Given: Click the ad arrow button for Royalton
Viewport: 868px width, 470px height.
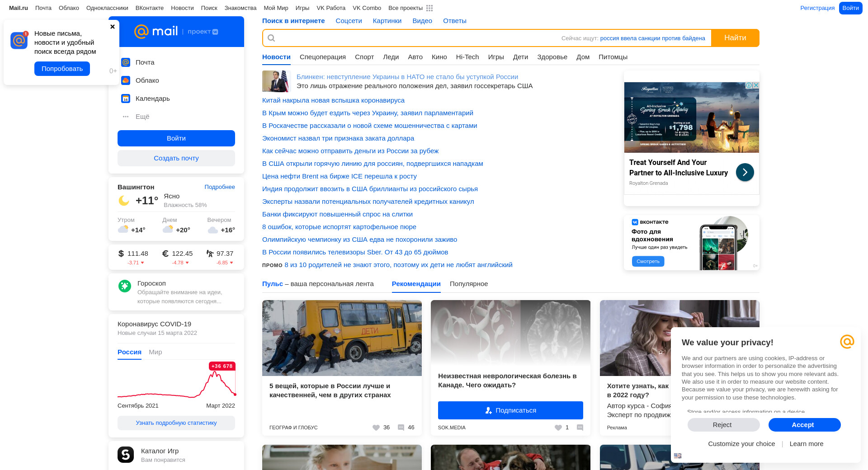Looking at the screenshot, I should [x=745, y=172].
